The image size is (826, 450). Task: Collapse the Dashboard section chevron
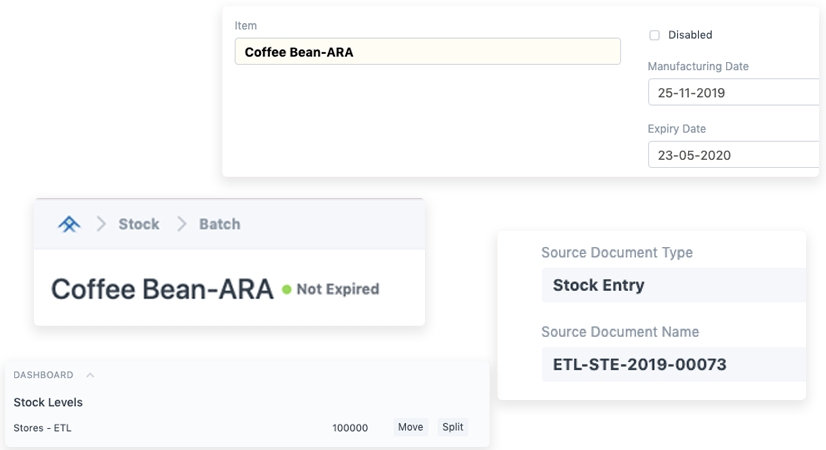tap(90, 376)
